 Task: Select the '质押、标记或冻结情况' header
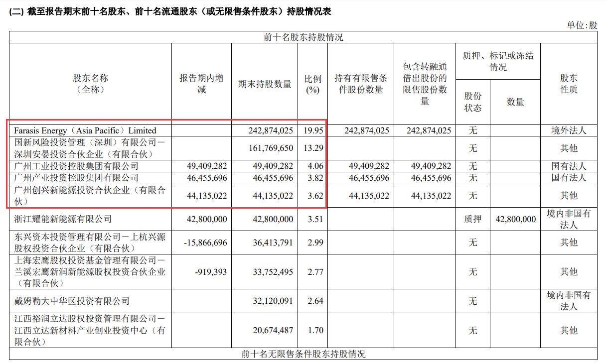(498, 61)
